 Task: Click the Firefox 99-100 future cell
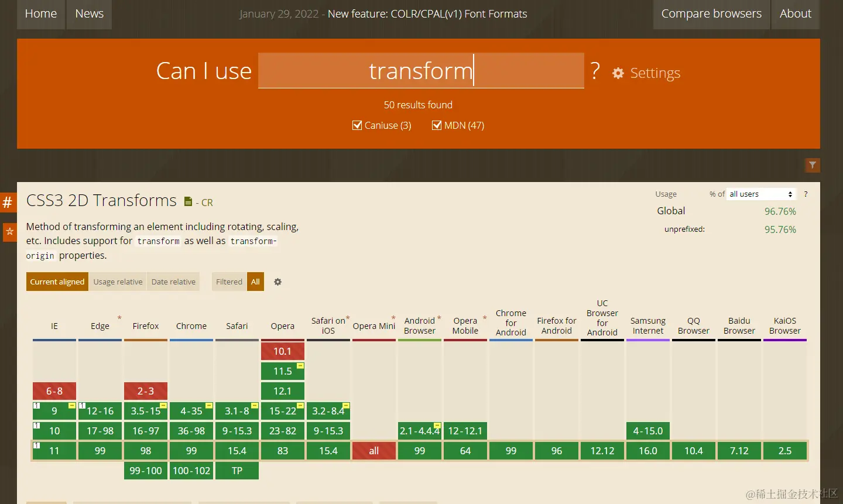(146, 471)
